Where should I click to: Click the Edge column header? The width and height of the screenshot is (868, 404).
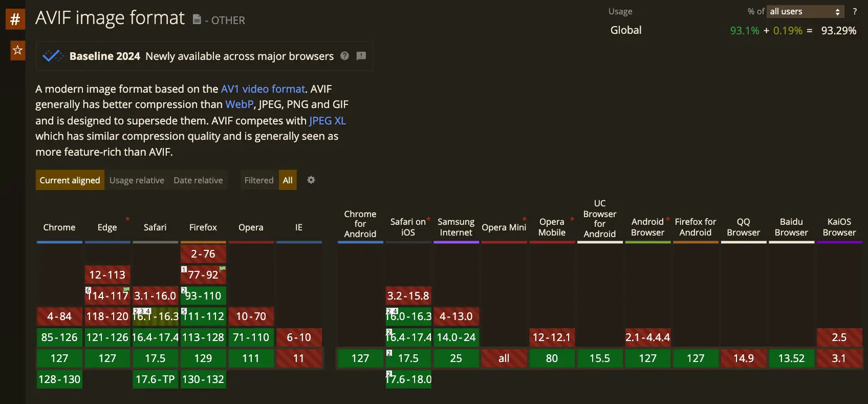click(x=107, y=227)
